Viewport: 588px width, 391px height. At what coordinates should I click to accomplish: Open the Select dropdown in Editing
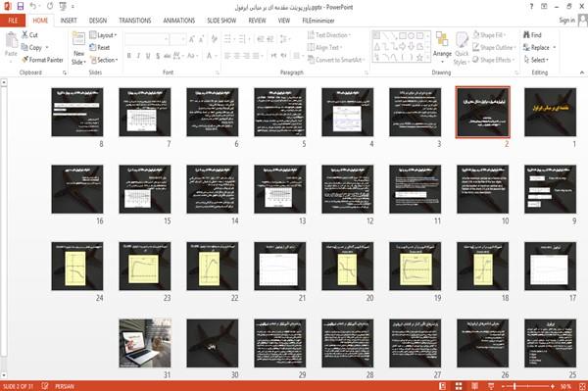click(536, 60)
